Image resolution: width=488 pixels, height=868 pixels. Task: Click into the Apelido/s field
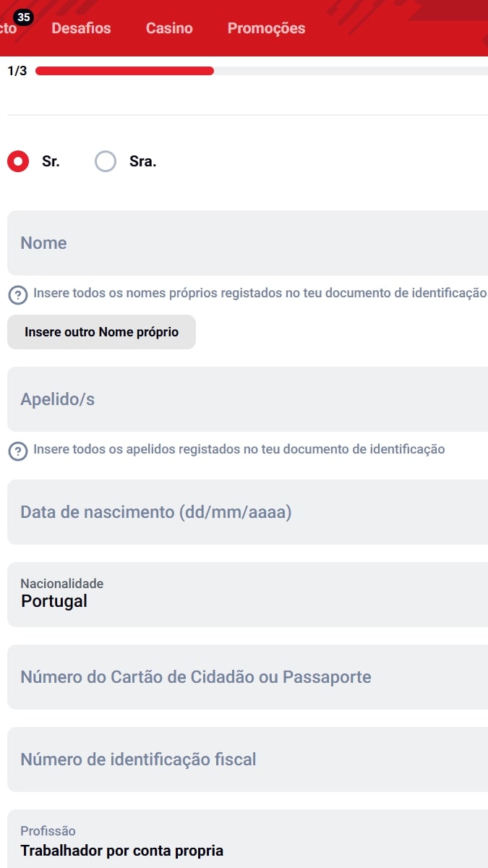(x=247, y=399)
